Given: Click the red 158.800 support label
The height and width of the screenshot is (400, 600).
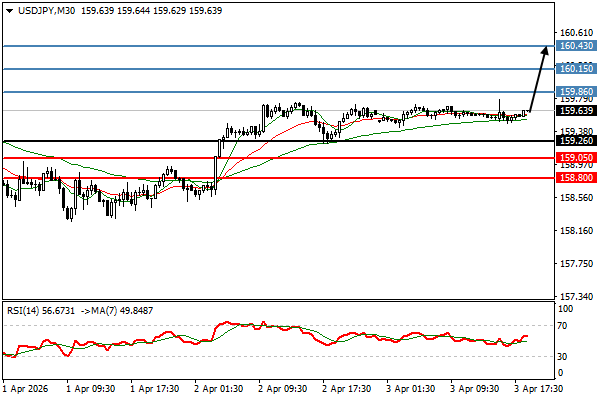Looking at the screenshot, I should coord(577,177).
